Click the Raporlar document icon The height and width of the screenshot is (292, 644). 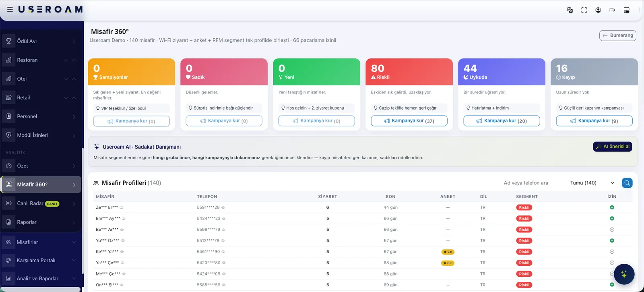coord(8,222)
